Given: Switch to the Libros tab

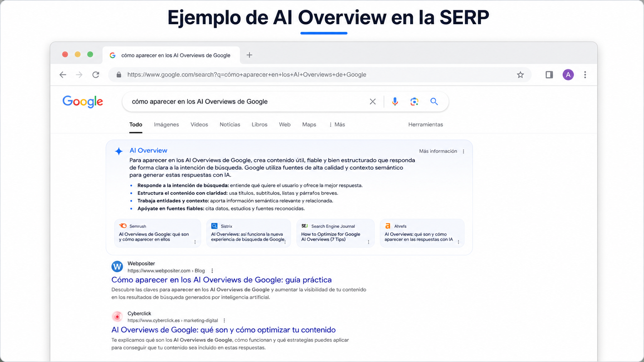Looking at the screenshot, I should coord(260,125).
